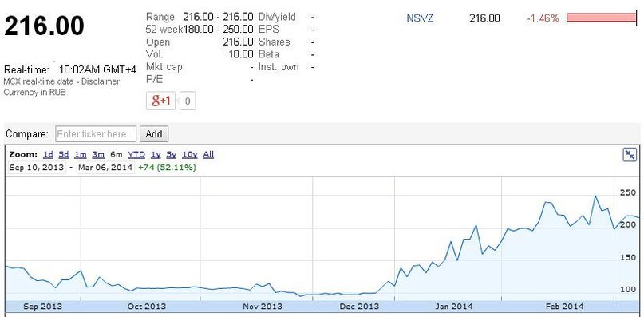Click the Inst. own label
This screenshot has width=644, height=317.
tap(279, 67)
